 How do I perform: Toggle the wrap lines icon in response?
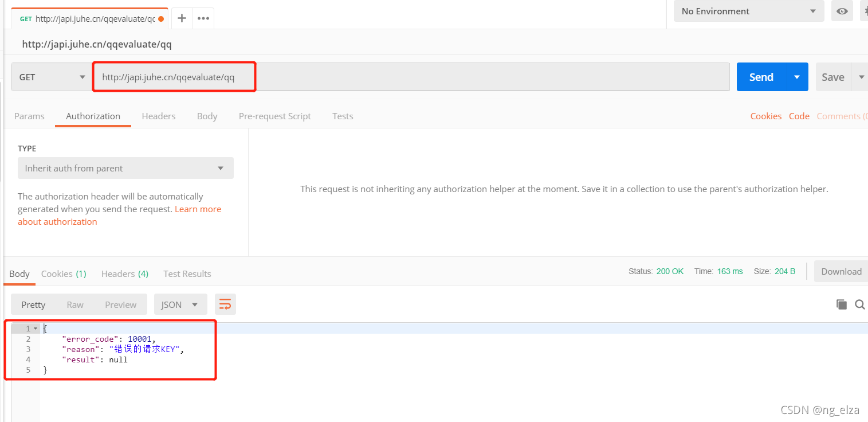pyautogui.click(x=225, y=304)
